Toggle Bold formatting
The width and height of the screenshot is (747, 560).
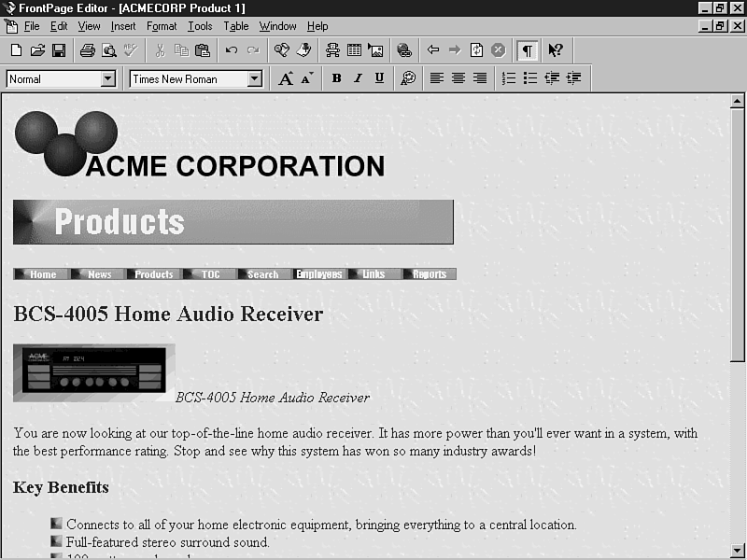(336, 78)
